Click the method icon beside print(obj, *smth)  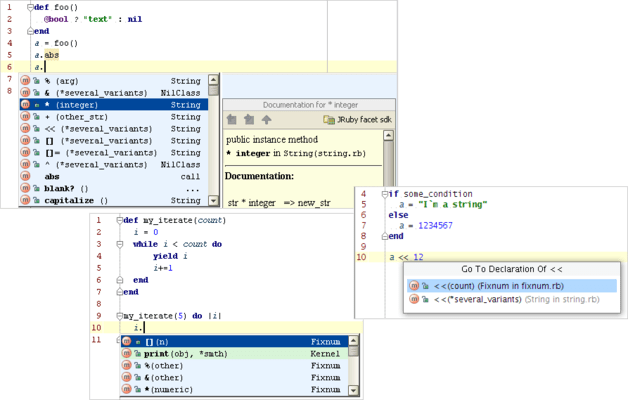point(127,353)
